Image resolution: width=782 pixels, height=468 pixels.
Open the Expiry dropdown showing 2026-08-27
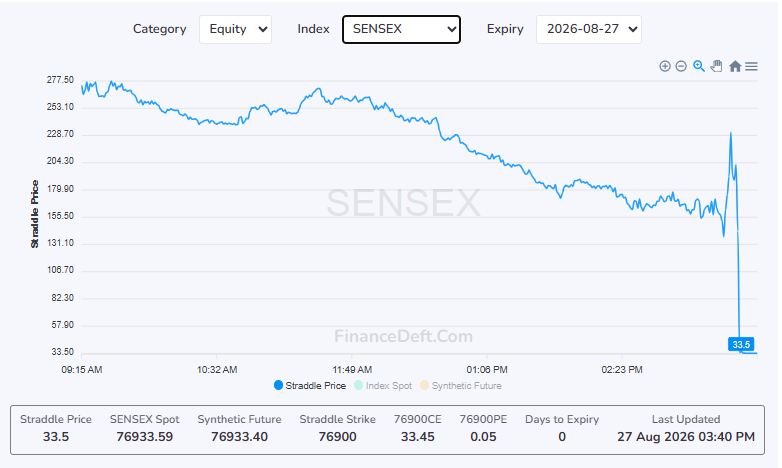588,29
